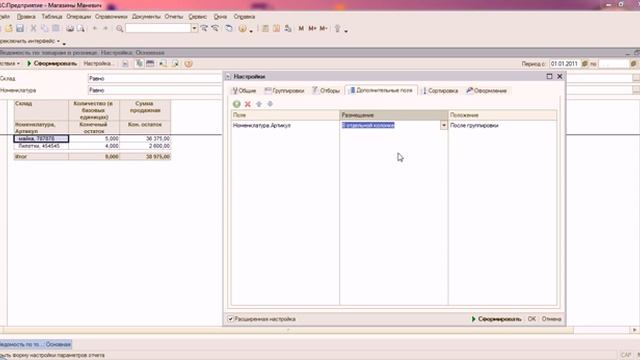The image size is (640, 360).
Task: Click the Print preview icon
Action: pyautogui.click(x=81, y=29)
